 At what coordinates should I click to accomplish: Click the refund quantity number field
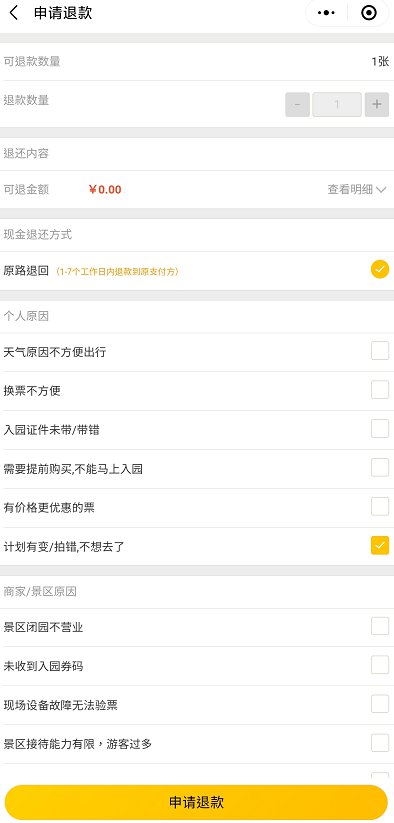tap(337, 104)
